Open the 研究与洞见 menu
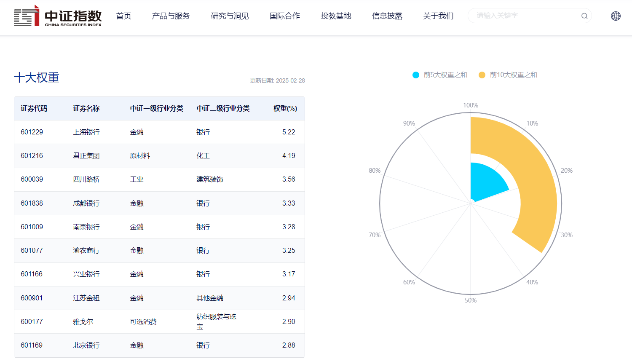 229,16
